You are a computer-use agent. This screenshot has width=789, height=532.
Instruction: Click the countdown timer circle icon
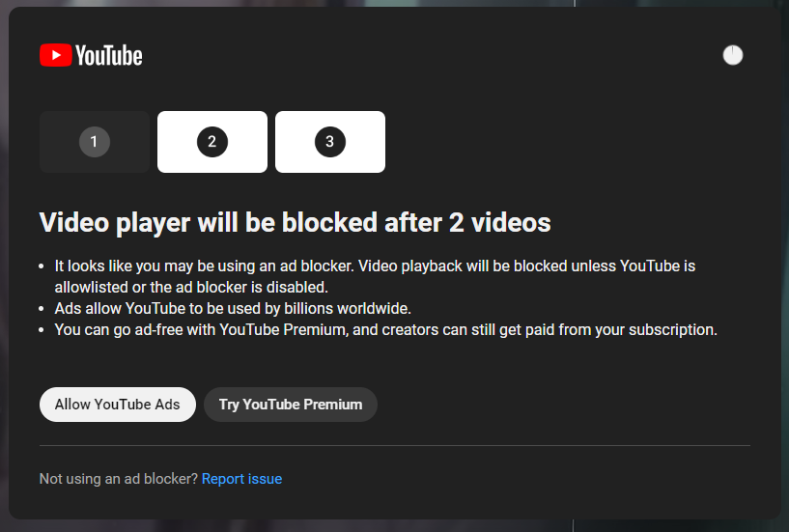pyautogui.click(x=733, y=55)
